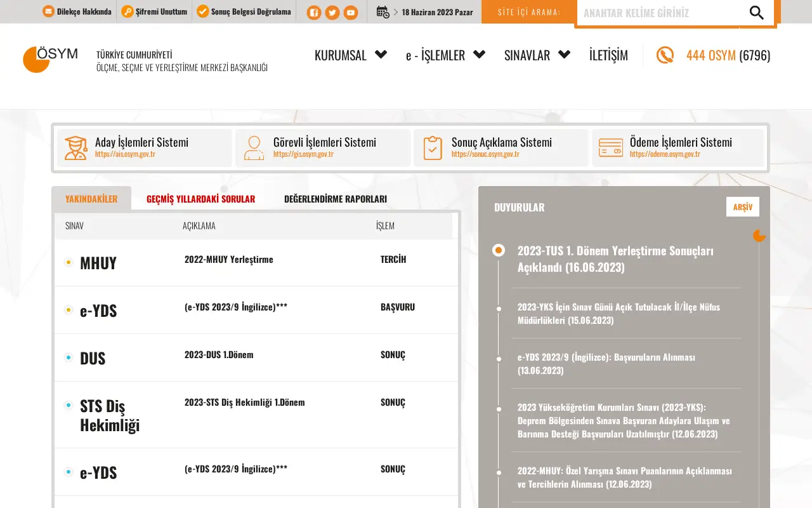This screenshot has width=812, height=508.
Task: Click the 444 OSYM phone number
Action: click(x=728, y=55)
